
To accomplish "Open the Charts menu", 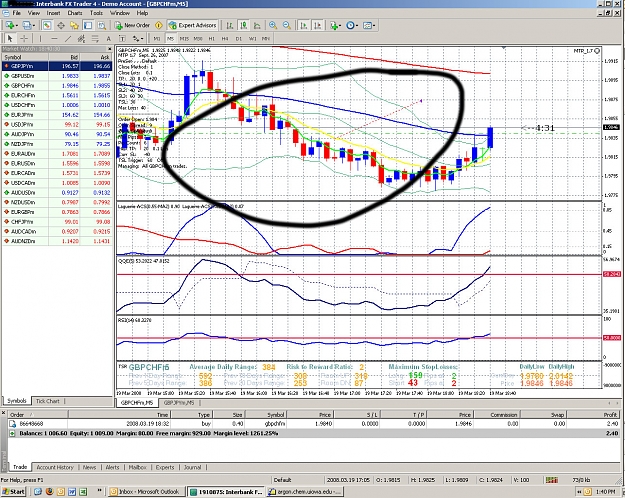I will 75,13.
